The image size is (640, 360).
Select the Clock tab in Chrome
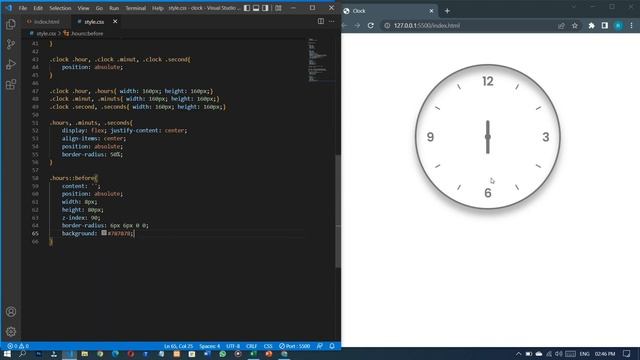coord(388,11)
